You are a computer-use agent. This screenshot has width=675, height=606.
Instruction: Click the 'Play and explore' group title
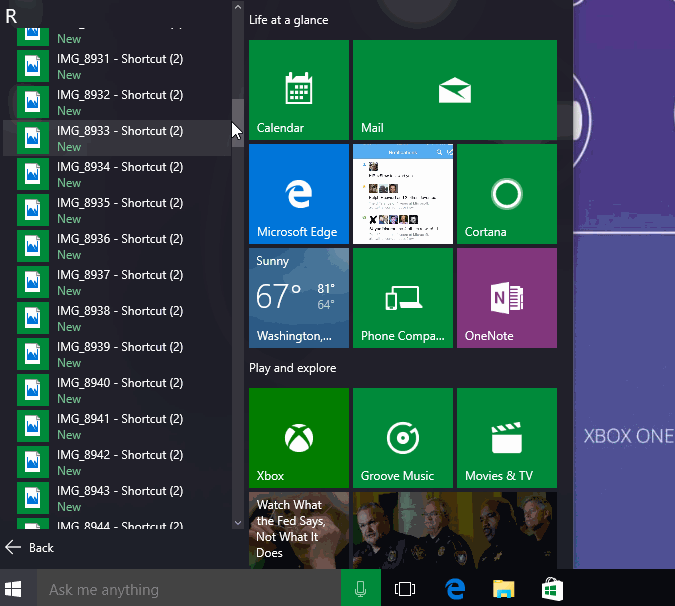[292, 368]
